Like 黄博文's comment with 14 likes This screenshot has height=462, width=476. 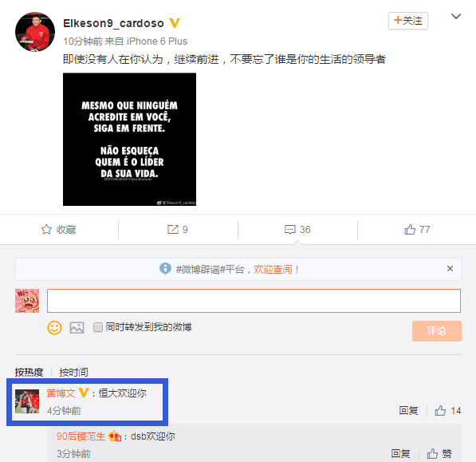pyautogui.click(x=440, y=411)
